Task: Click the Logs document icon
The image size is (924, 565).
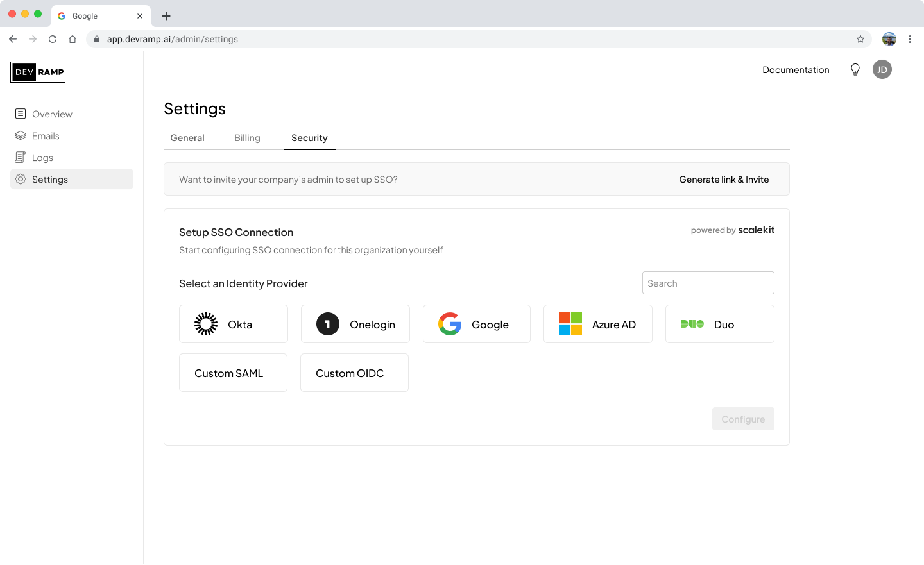Action: point(21,157)
